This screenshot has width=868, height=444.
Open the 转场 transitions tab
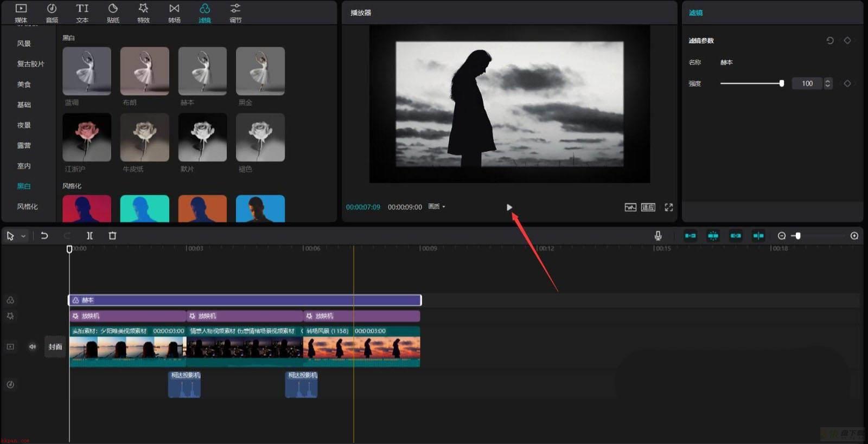[174, 13]
